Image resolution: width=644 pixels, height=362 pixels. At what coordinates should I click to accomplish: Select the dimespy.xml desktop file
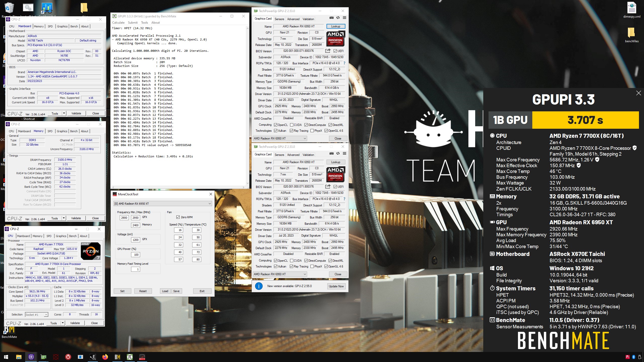point(632,10)
